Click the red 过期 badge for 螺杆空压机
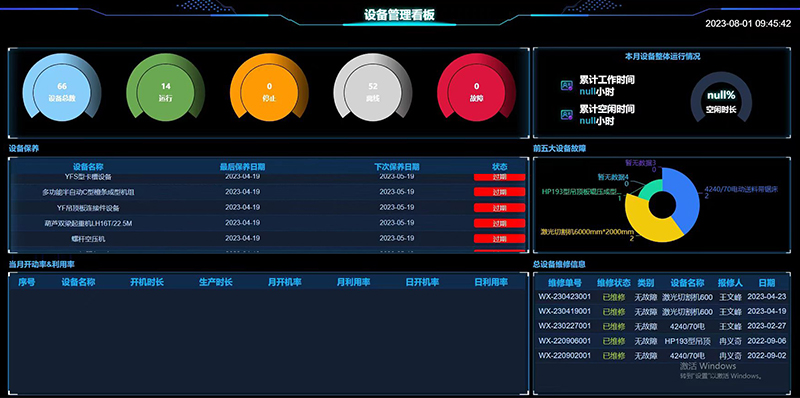The image size is (800, 398). click(x=499, y=239)
